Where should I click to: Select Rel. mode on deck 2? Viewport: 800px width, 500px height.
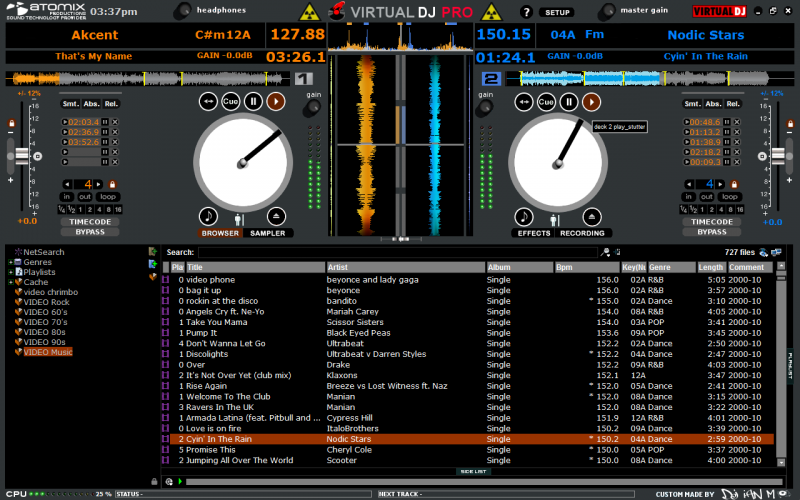click(x=733, y=104)
